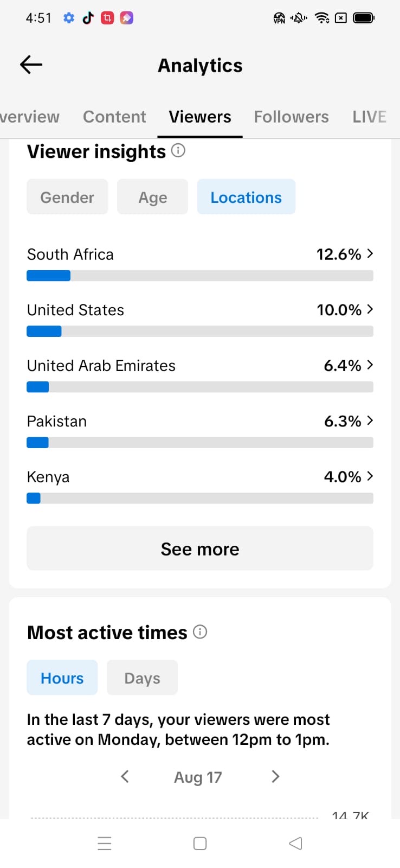Tap the See more button
400x868 pixels.
coord(200,548)
